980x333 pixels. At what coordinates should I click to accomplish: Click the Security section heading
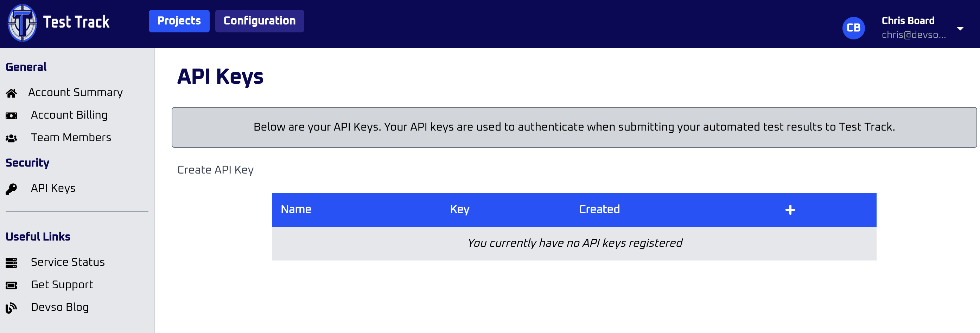(27, 163)
